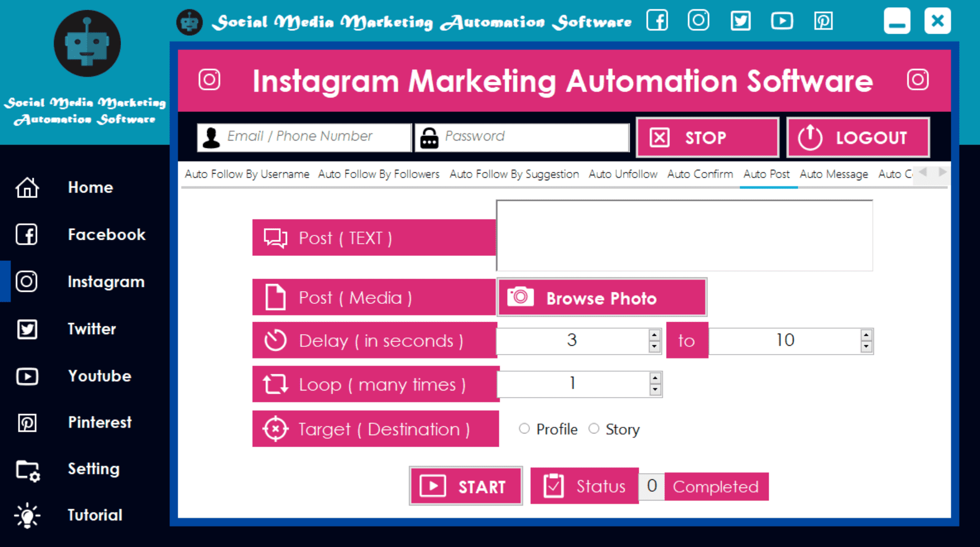980x547 pixels.
Task: Decrease the minimum delay value
Action: click(654, 347)
